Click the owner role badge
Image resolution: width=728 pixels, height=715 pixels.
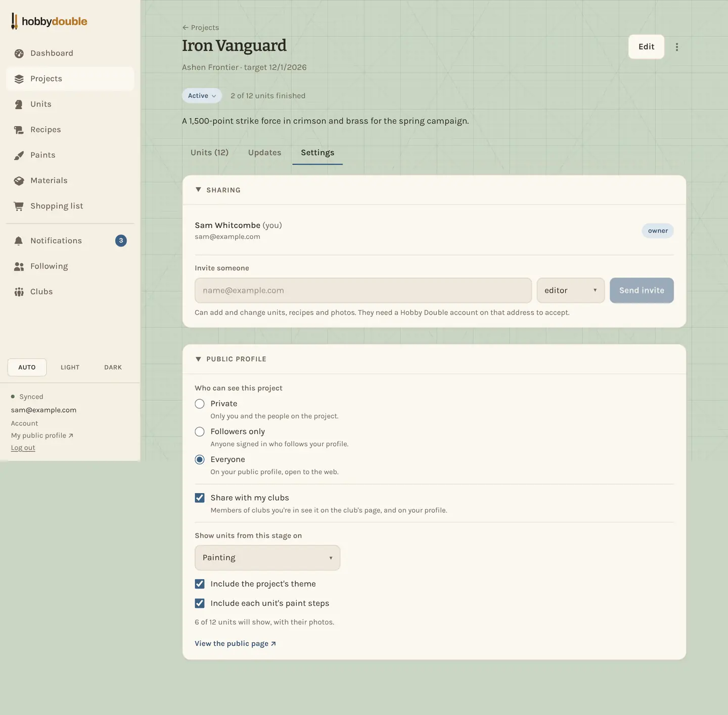click(x=658, y=231)
